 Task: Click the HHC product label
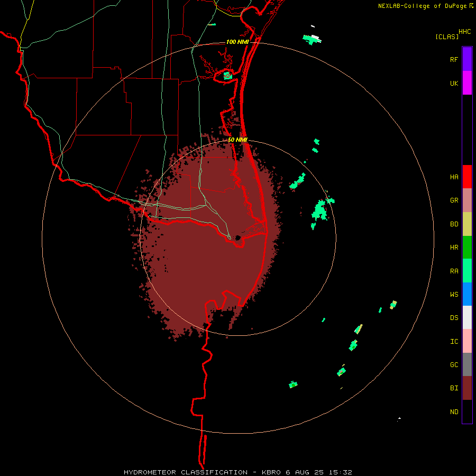pos(465,32)
